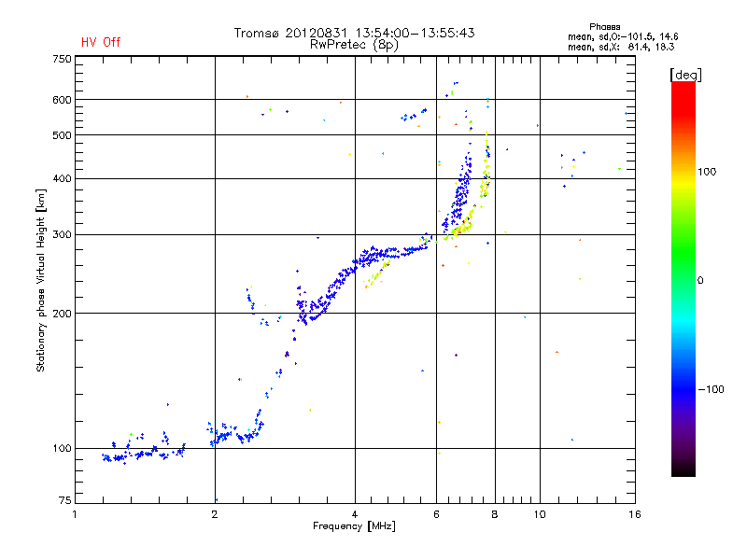Click the 'Phases' header text
Viewport: 747px width, 560px height.
click(604, 27)
